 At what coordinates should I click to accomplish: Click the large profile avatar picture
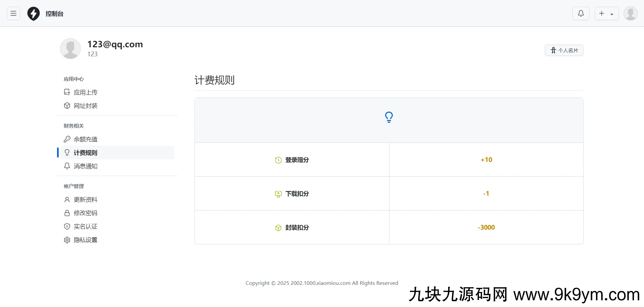tap(70, 49)
